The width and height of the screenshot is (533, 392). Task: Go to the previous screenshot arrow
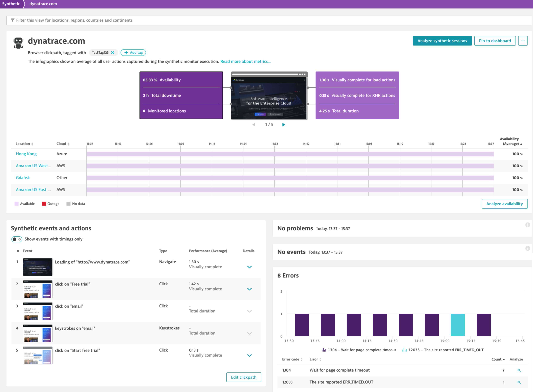(x=254, y=125)
